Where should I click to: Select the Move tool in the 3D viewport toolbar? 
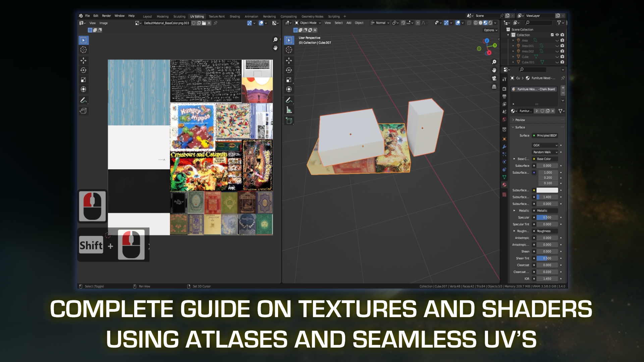point(289,60)
